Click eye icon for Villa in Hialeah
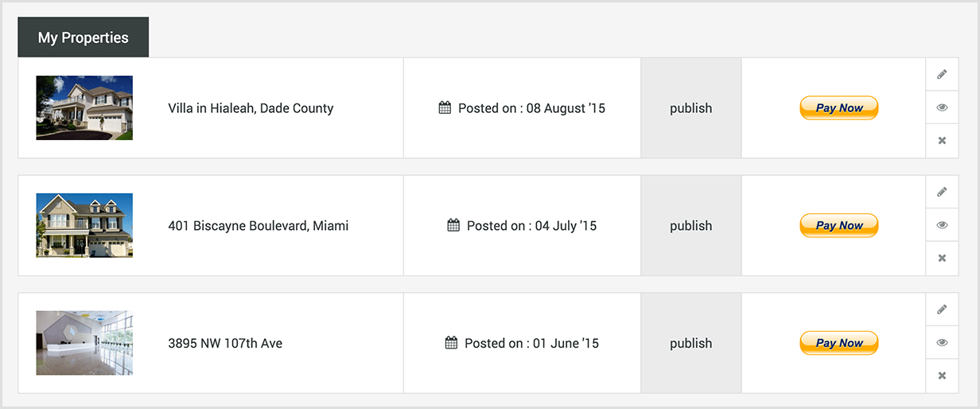This screenshot has height=409, width=980. coord(942,107)
